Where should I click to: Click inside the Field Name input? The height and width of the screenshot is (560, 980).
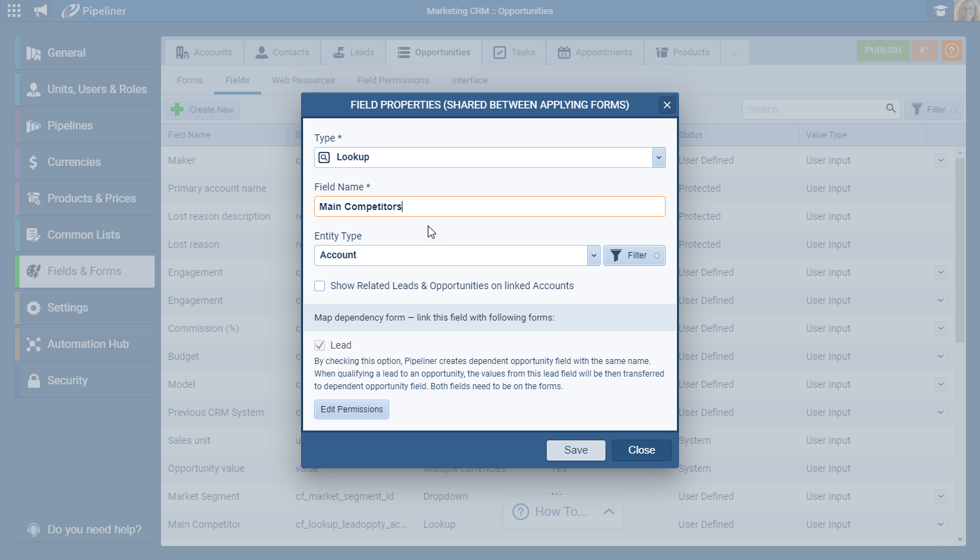[x=455, y=206]
